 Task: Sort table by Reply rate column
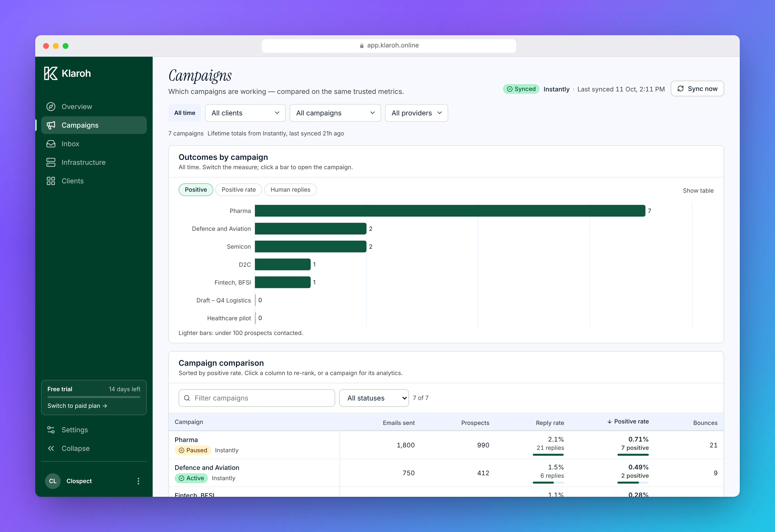[x=550, y=423]
